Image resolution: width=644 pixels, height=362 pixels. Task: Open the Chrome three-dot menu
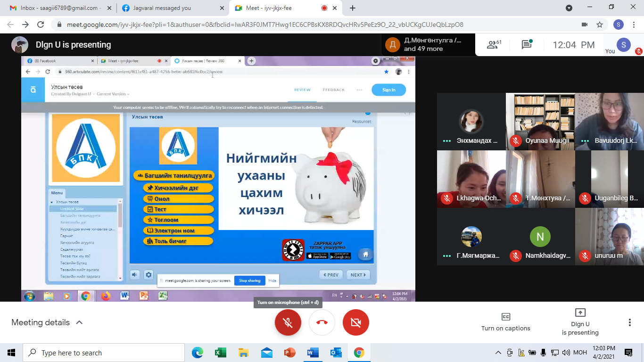(634, 25)
